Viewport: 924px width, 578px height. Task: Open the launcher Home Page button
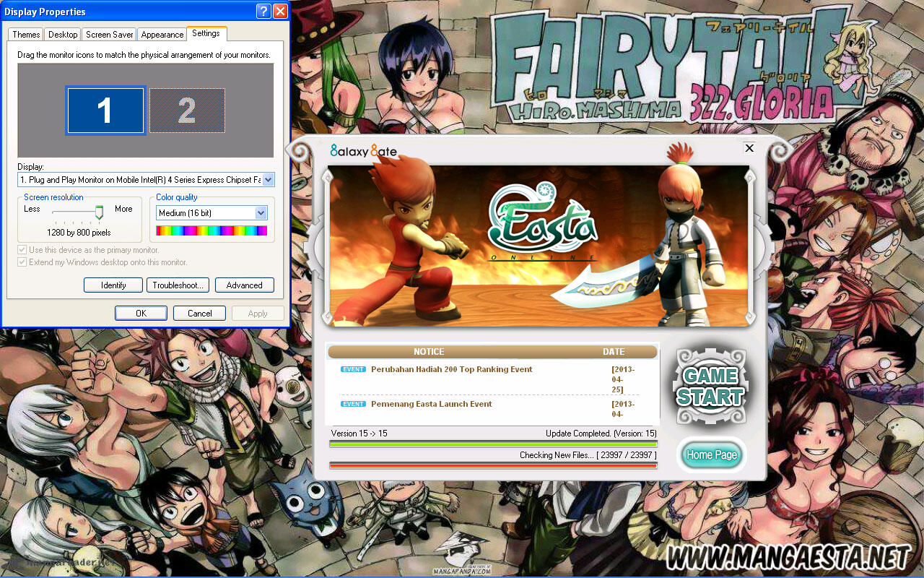tap(712, 454)
